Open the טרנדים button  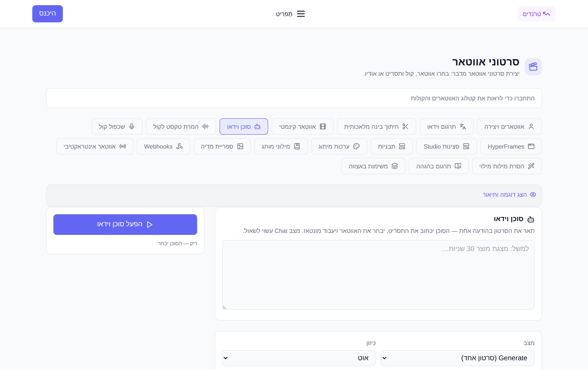tap(536, 14)
